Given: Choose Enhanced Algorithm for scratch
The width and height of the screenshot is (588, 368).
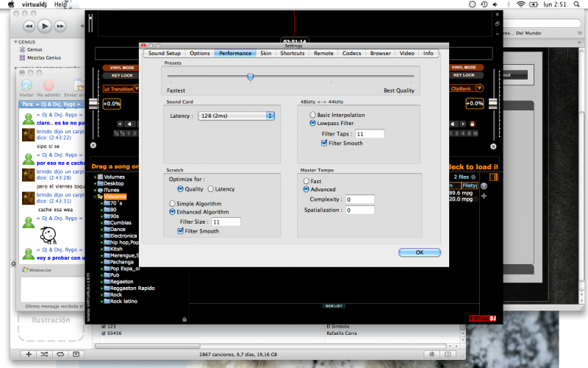Looking at the screenshot, I should pos(172,212).
